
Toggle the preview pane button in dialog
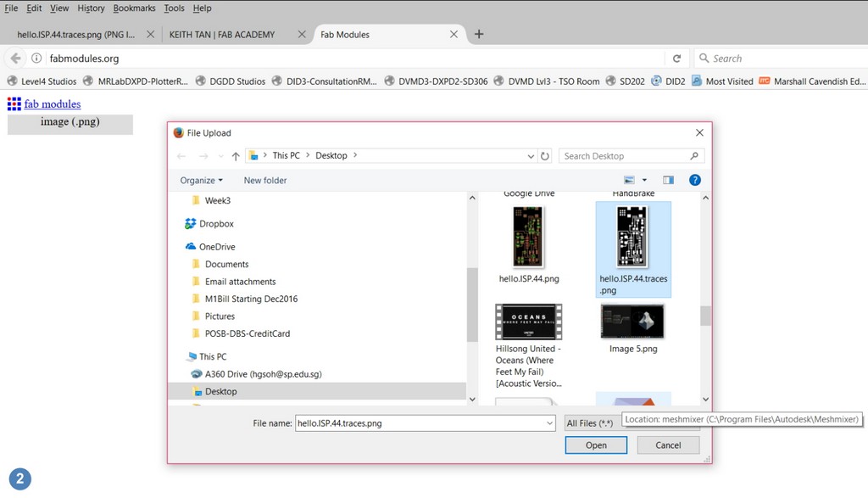tap(668, 180)
